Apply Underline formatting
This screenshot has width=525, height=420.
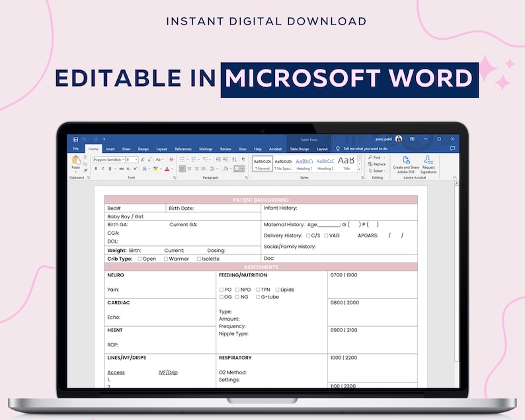coord(110,169)
